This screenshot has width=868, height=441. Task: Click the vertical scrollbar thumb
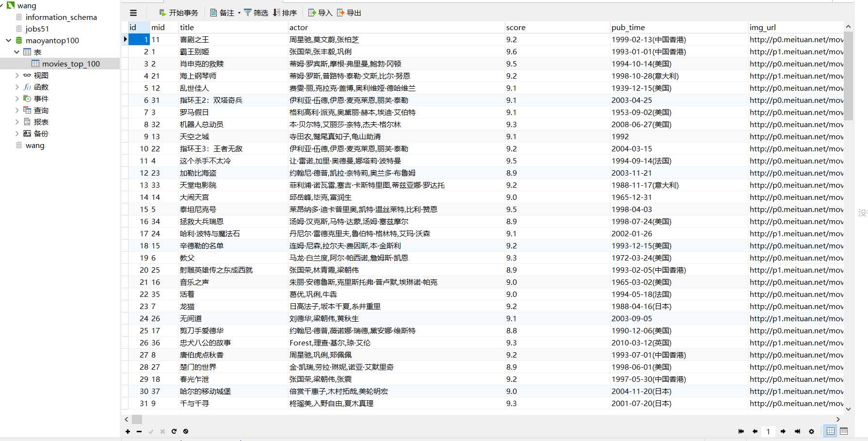[x=848, y=76]
